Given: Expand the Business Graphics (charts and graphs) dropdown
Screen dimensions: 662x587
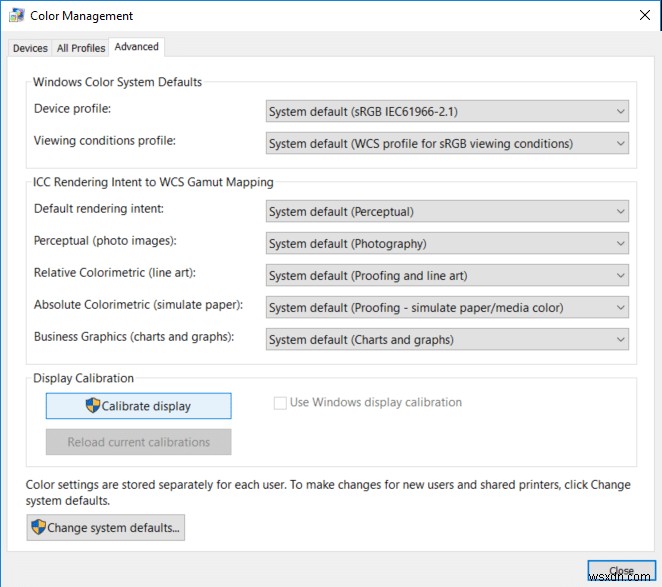Looking at the screenshot, I should [x=447, y=340].
